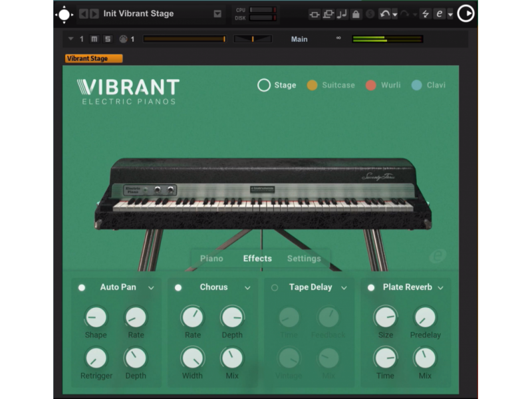The height and width of the screenshot is (399, 532).
Task: Click the Vibrant Stage orange instrument tab
Action: coord(94,59)
